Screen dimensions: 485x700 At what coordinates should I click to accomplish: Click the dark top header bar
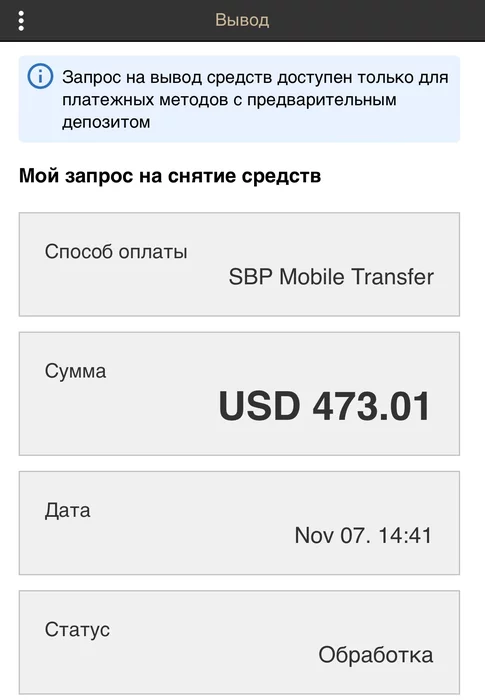click(x=242, y=21)
